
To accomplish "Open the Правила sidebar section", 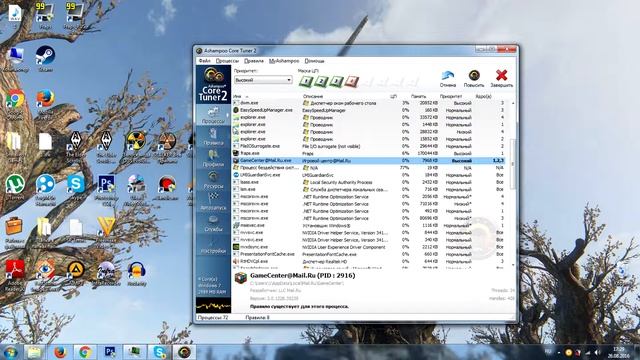I will pyautogui.click(x=213, y=137).
